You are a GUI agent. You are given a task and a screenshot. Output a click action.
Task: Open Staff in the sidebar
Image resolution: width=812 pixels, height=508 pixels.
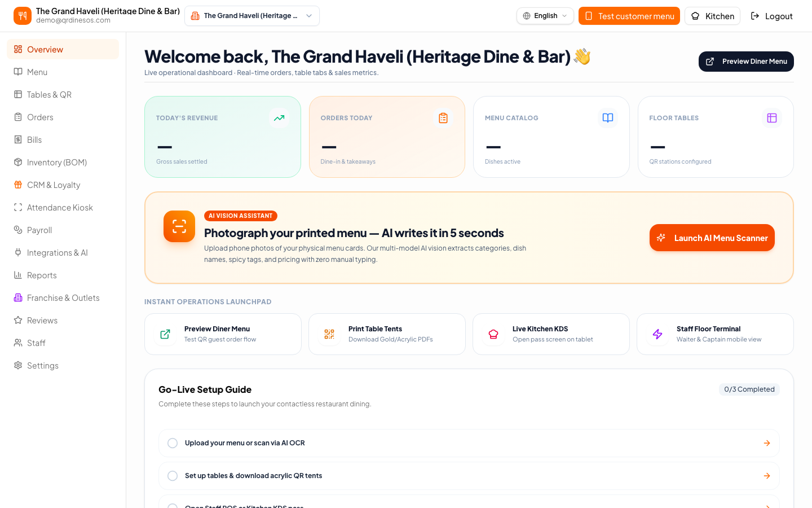(x=63, y=343)
